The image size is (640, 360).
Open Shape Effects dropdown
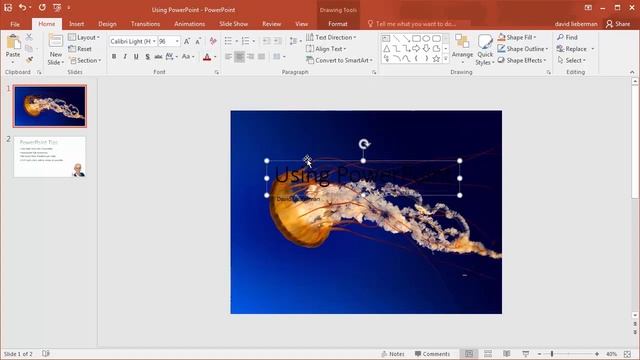pyautogui.click(x=522, y=60)
